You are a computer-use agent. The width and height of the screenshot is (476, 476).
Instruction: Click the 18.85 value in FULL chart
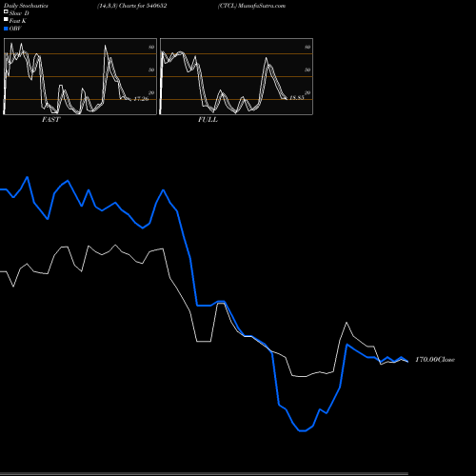point(297,97)
